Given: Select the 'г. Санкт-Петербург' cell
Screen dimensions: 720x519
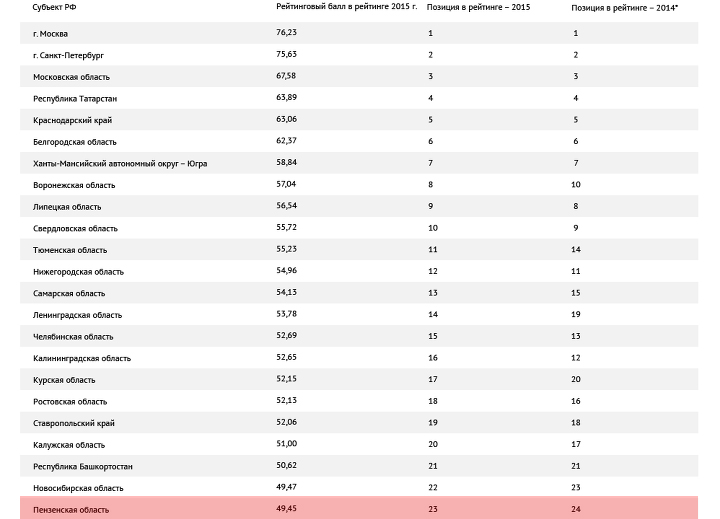Looking at the screenshot, I should 68,55.
